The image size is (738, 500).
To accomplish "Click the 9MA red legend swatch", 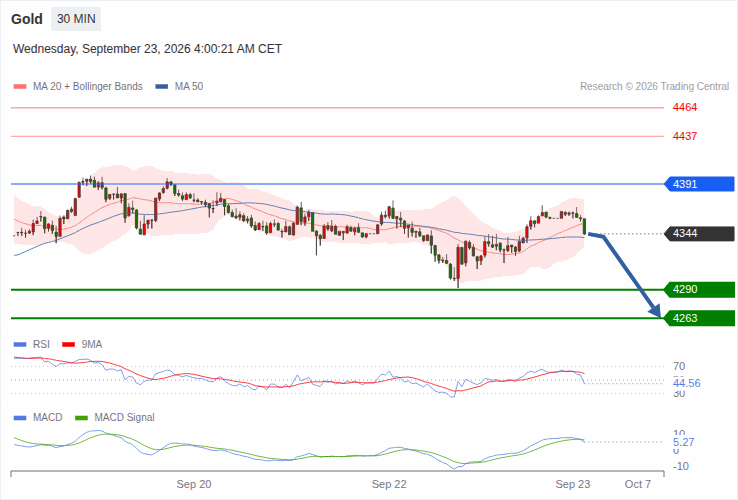I will (69, 345).
